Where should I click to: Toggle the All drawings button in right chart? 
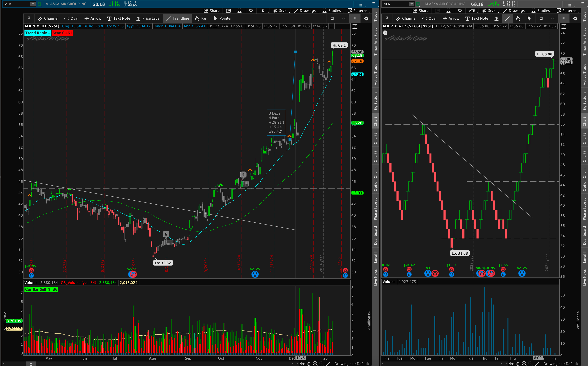click(x=564, y=18)
